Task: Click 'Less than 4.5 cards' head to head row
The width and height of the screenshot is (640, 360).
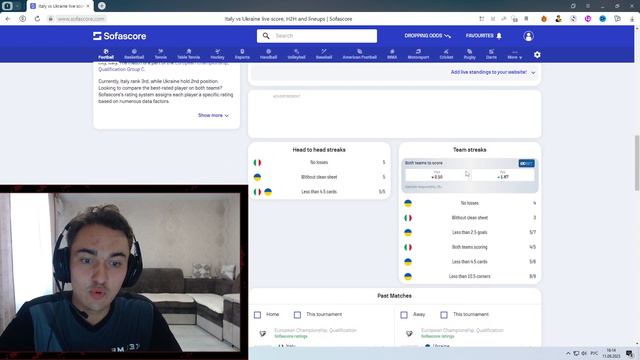Action: (x=319, y=192)
